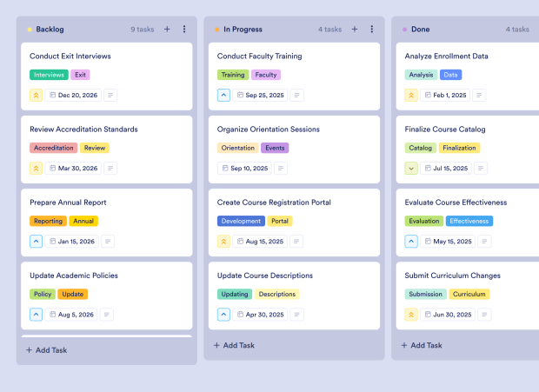The width and height of the screenshot is (539, 392).
Task: Open the Backlog column three-dot menu
Action: (x=184, y=29)
